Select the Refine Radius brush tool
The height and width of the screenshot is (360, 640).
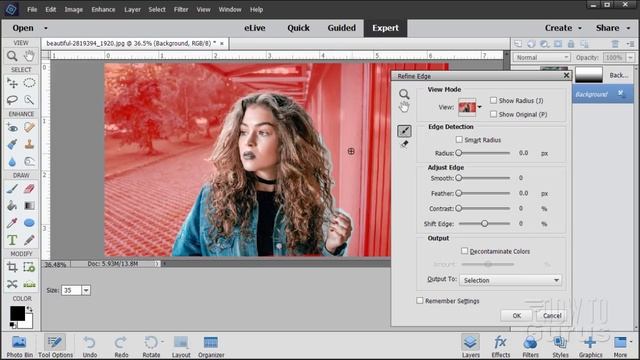point(404,131)
